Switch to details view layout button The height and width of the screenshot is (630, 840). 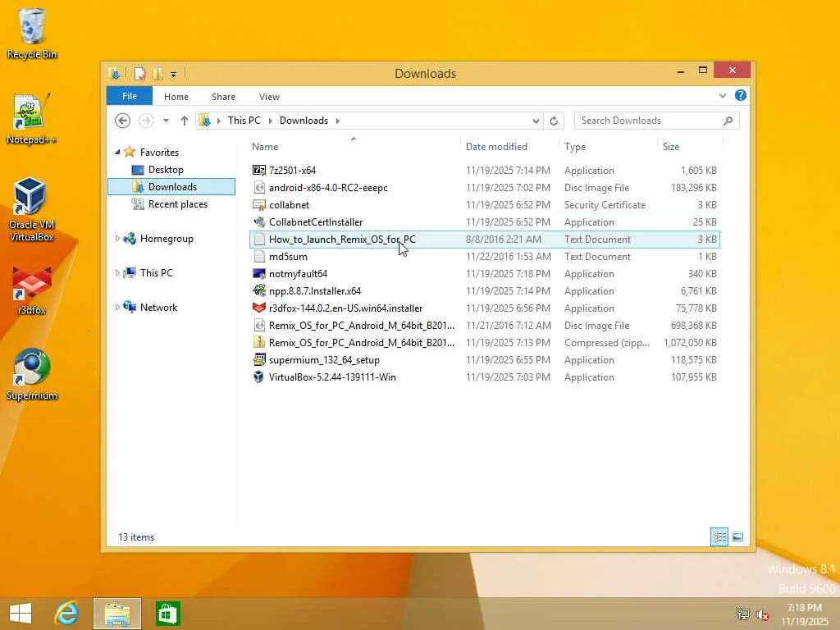coord(719,536)
